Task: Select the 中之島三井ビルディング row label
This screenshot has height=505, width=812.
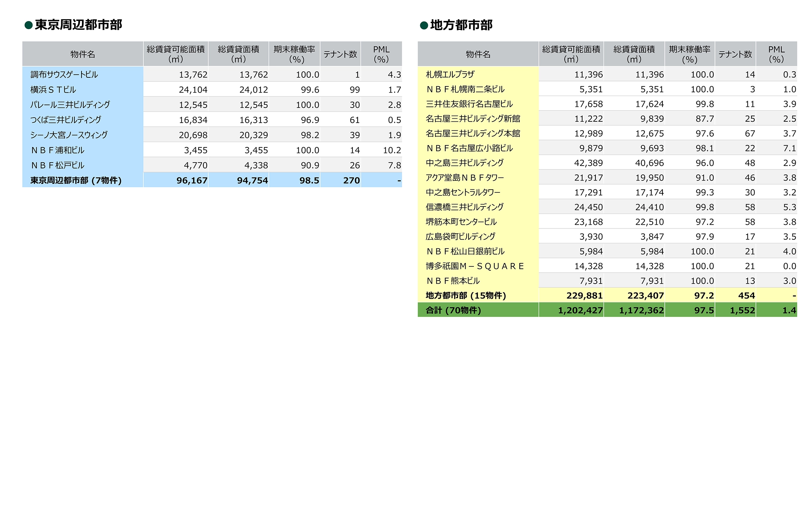Action: pos(465,163)
